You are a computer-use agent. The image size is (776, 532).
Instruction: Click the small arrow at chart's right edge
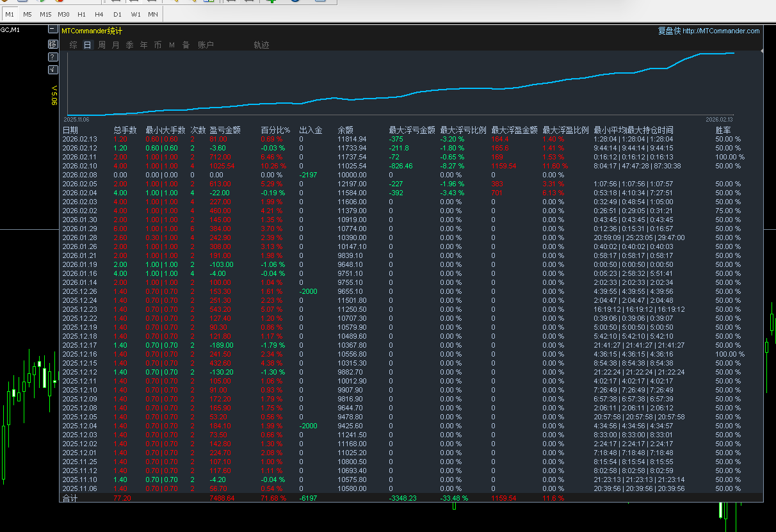762,50
